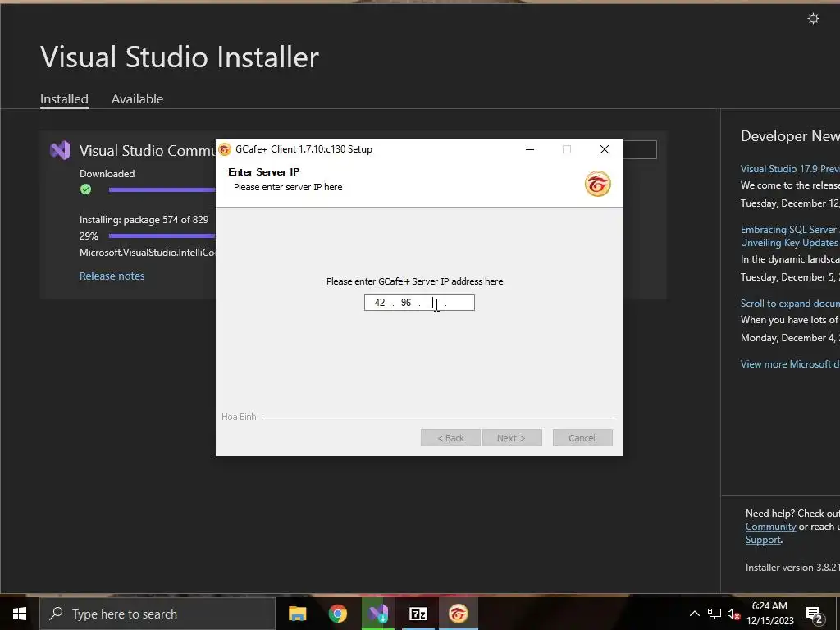Screen dimensions: 840x630
Task: Open the Release notes link
Action: click(x=112, y=276)
